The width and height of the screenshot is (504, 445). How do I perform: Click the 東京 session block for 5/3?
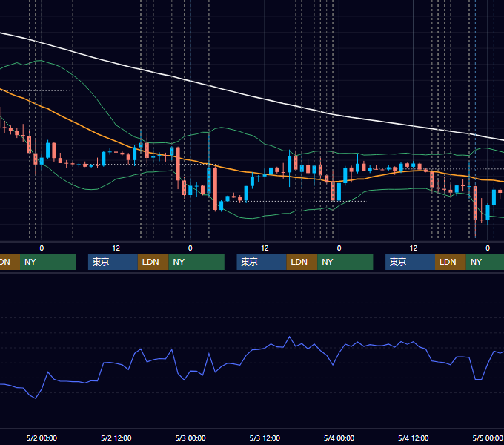coord(262,262)
